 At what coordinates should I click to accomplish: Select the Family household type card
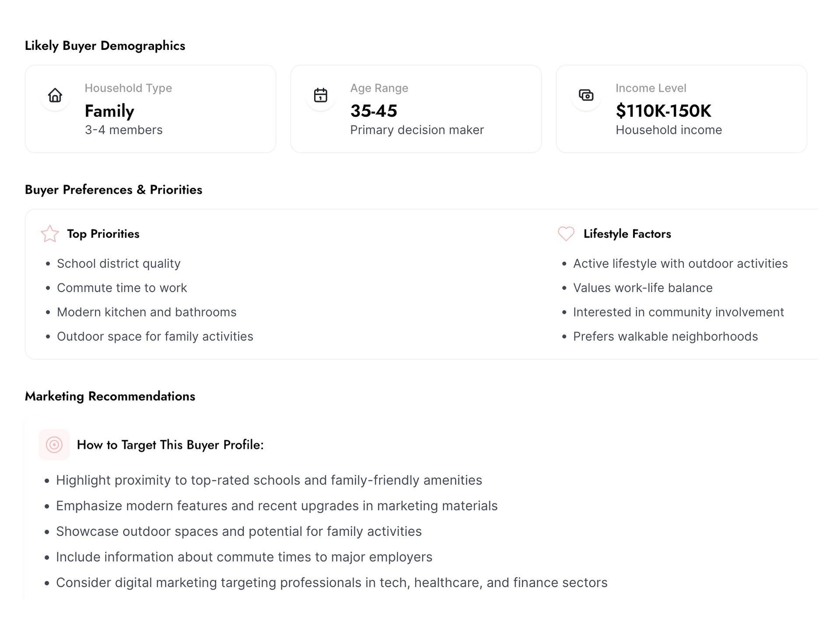(x=150, y=109)
